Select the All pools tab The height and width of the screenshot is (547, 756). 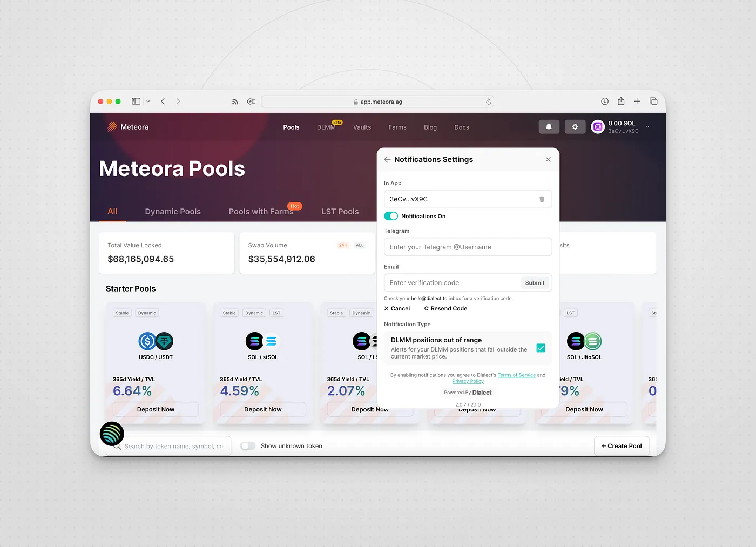click(112, 211)
